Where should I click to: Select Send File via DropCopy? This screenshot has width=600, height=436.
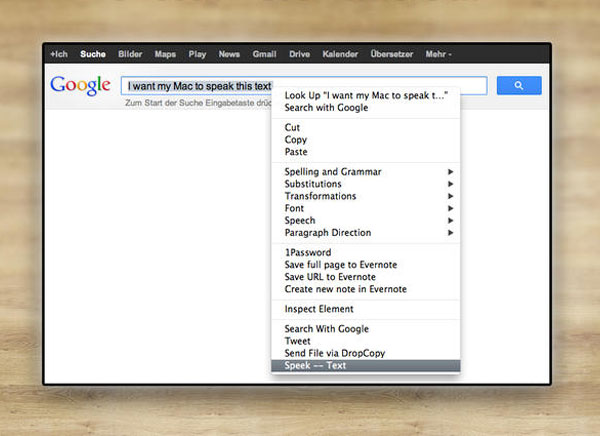click(365, 353)
